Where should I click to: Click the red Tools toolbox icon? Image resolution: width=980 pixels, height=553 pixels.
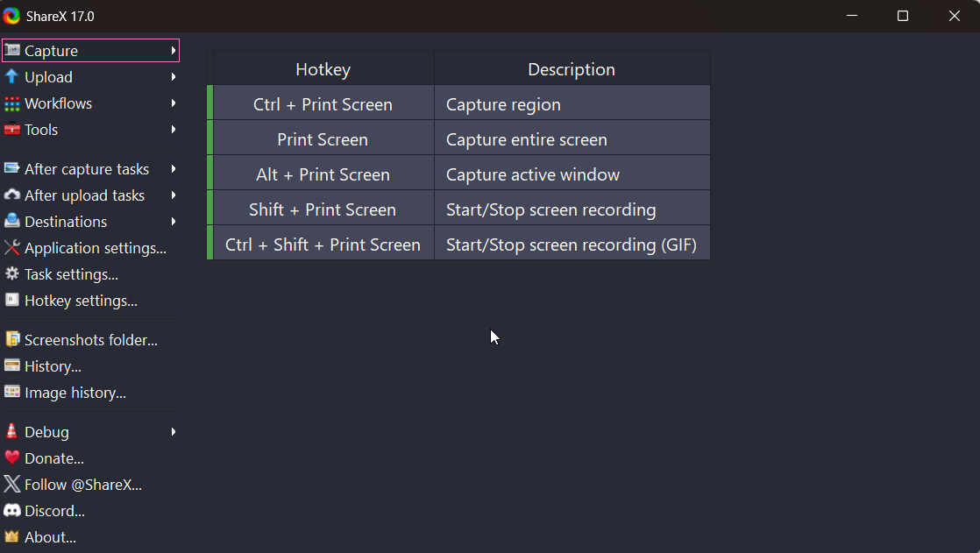11,130
